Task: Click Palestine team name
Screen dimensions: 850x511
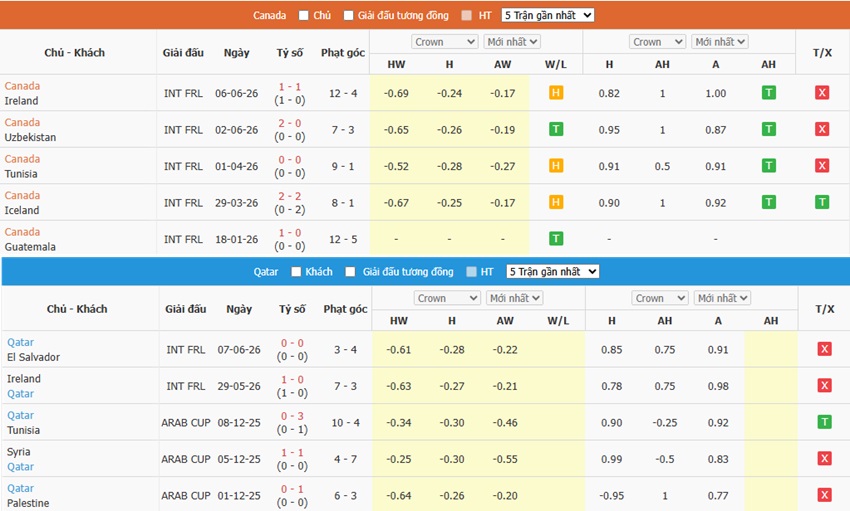Action: (28, 503)
